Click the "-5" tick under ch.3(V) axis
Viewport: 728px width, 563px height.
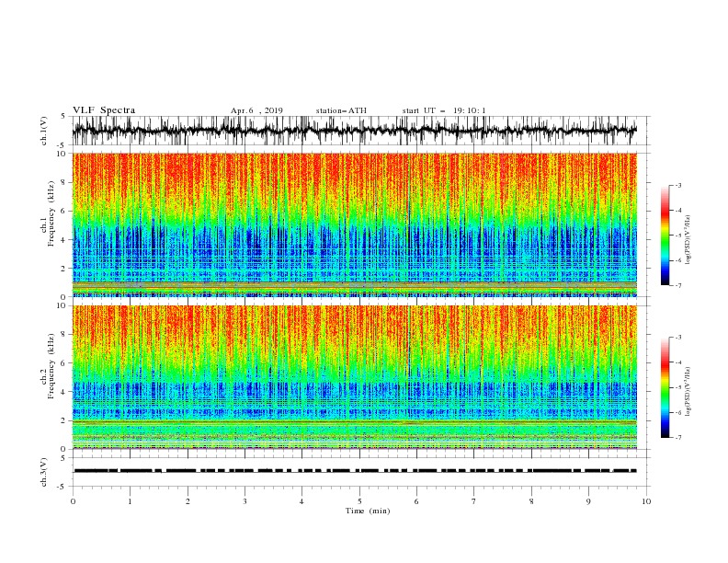[x=63, y=487]
